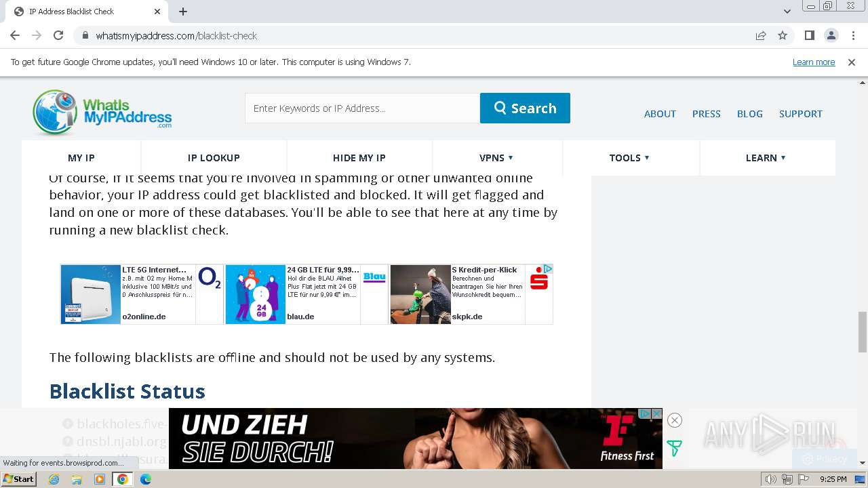Open the PRESS link
Image resolution: width=868 pixels, height=488 pixels.
(x=706, y=114)
